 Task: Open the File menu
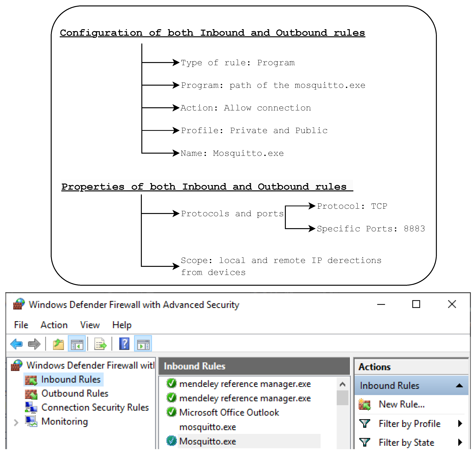[21, 325]
